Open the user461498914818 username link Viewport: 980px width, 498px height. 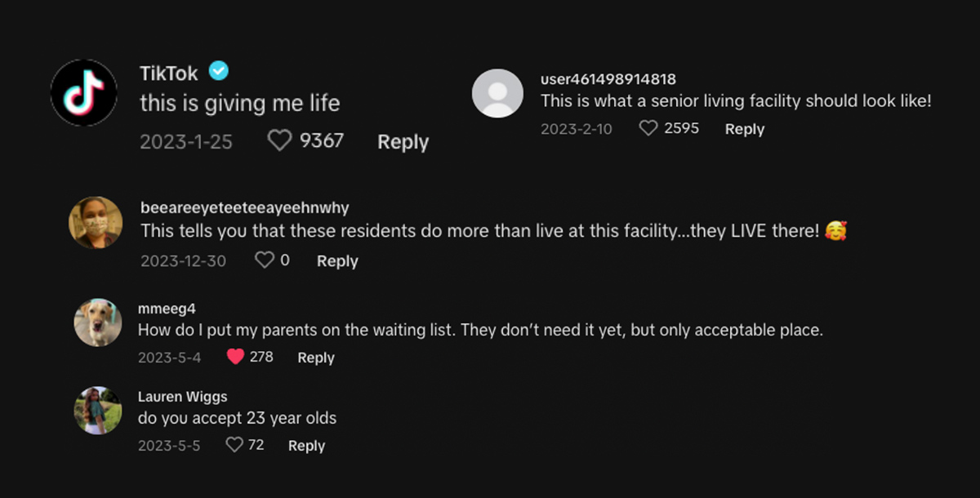point(608,79)
